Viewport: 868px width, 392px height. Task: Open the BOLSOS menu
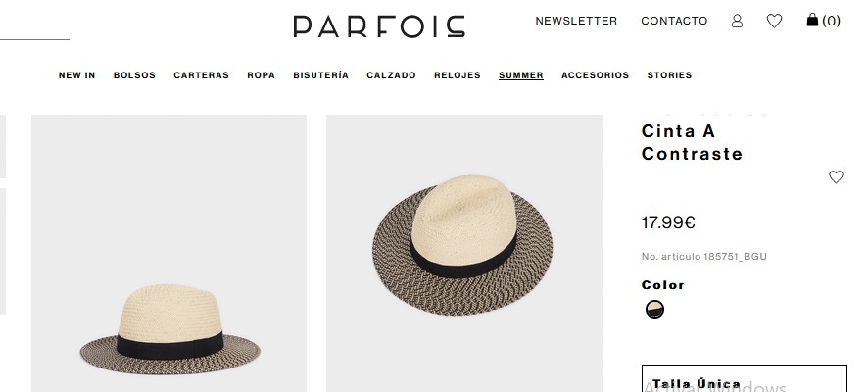point(134,75)
